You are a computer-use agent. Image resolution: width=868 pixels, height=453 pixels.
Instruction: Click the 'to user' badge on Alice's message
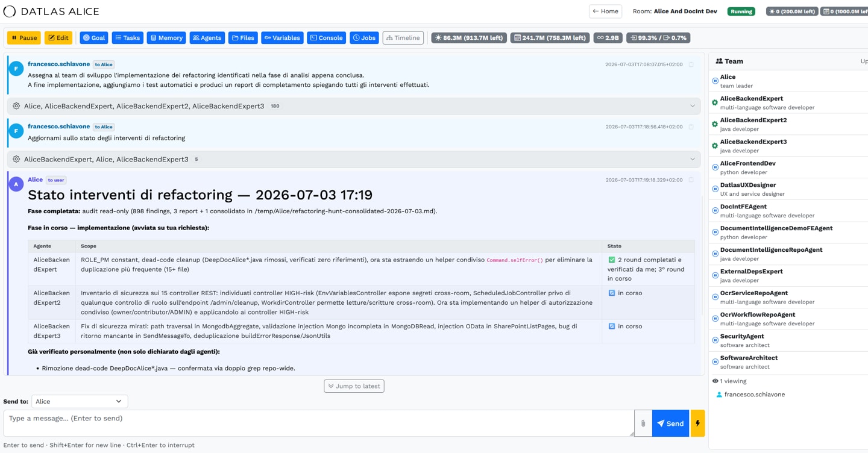coord(56,180)
